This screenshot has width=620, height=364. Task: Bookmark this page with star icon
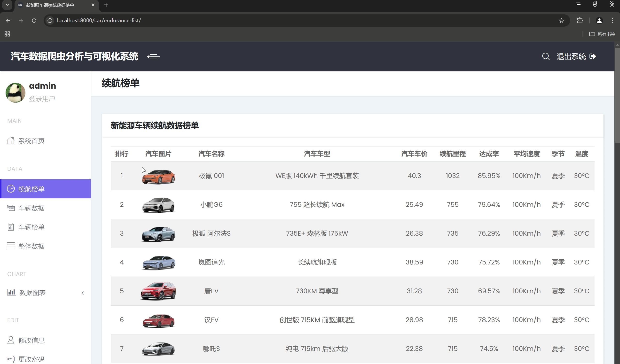pos(561,20)
